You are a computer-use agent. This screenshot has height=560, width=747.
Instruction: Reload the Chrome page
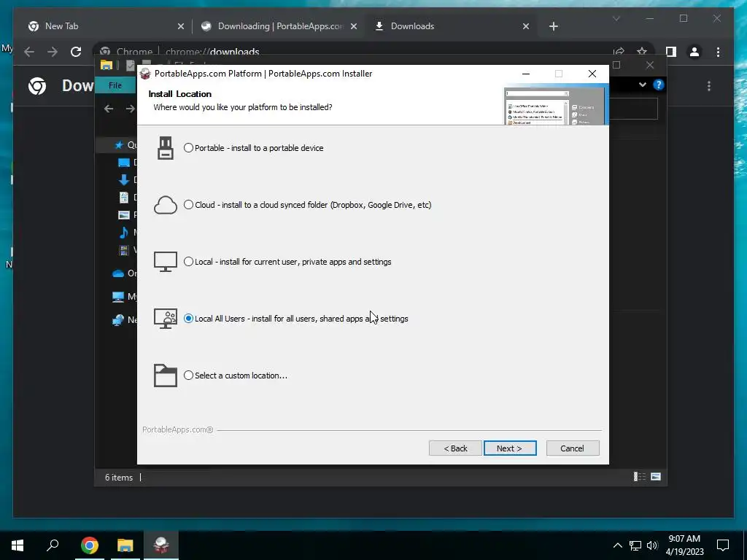[x=76, y=52]
